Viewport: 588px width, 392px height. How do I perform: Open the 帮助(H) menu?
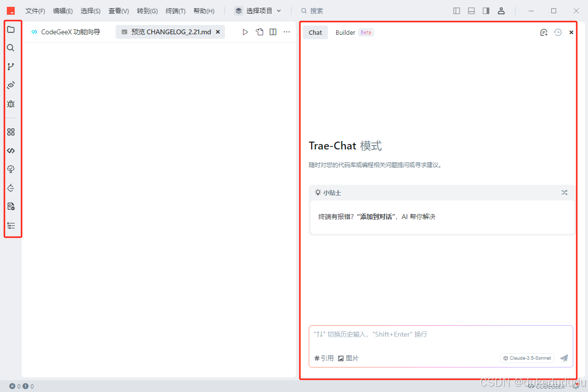tap(204, 11)
